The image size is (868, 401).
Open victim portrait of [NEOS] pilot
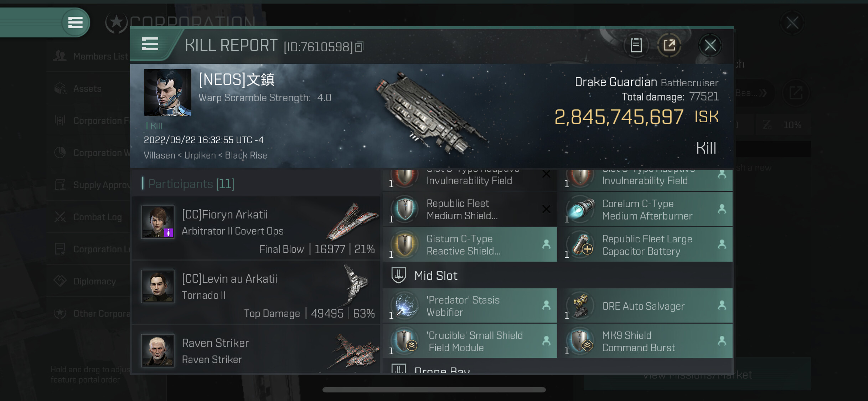point(167,93)
